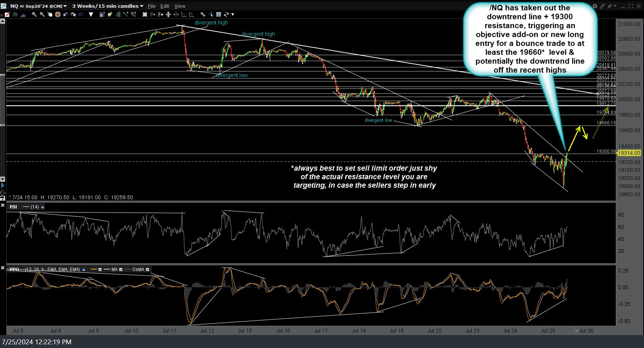The width and height of the screenshot is (644, 348).
Task: Click the blue right arrow icon
Action: coord(81,14)
